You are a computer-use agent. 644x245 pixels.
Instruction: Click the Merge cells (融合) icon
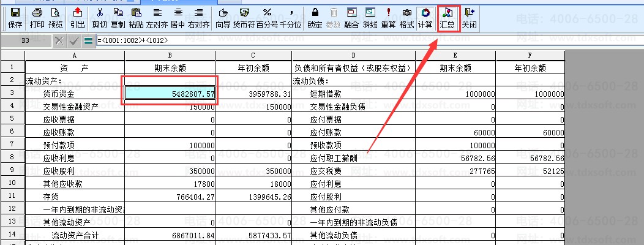click(x=351, y=18)
